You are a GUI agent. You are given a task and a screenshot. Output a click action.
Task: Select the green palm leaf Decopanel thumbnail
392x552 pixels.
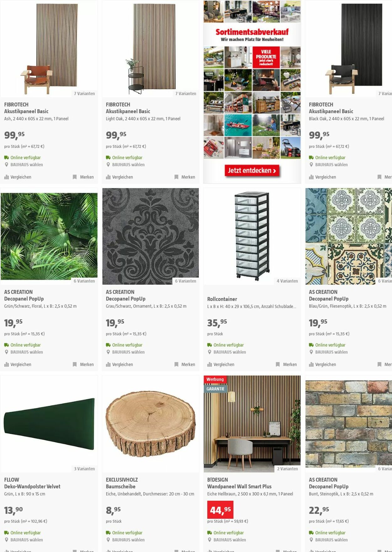49,236
